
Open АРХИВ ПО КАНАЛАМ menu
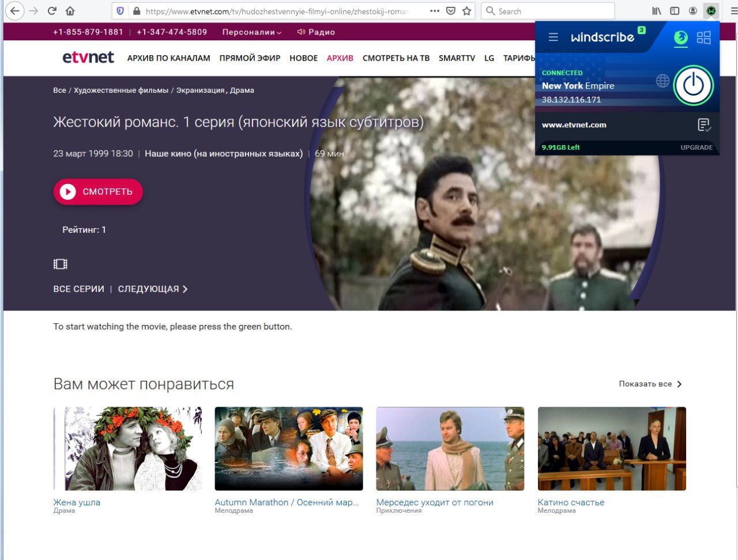pos(169,58)
